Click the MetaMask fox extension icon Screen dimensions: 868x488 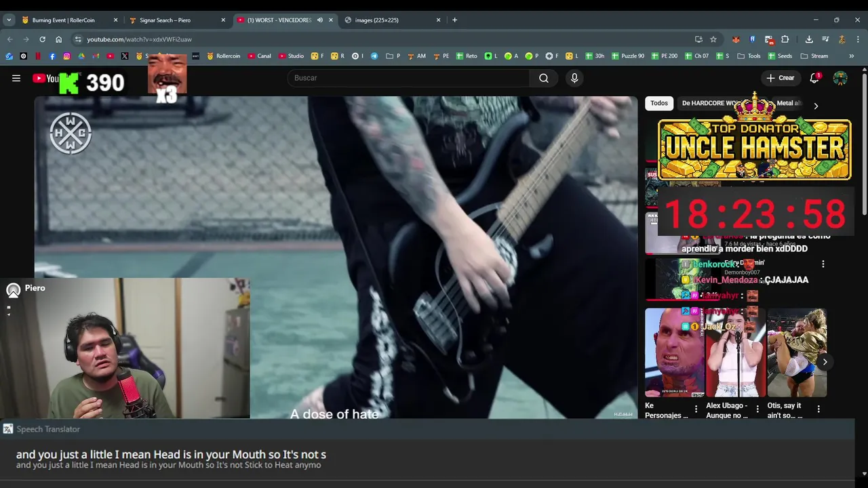coord(736,39)
